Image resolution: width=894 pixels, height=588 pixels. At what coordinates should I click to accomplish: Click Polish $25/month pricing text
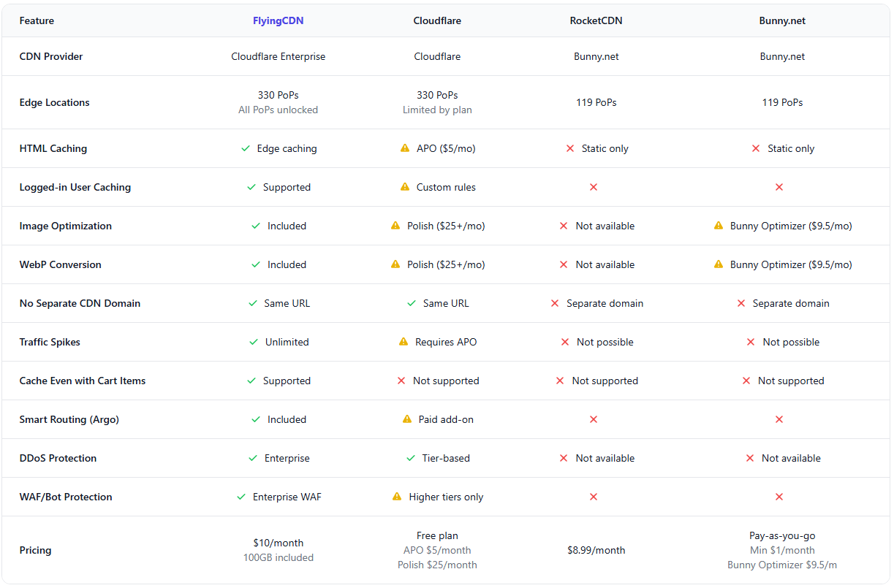(x=437, y=565)
